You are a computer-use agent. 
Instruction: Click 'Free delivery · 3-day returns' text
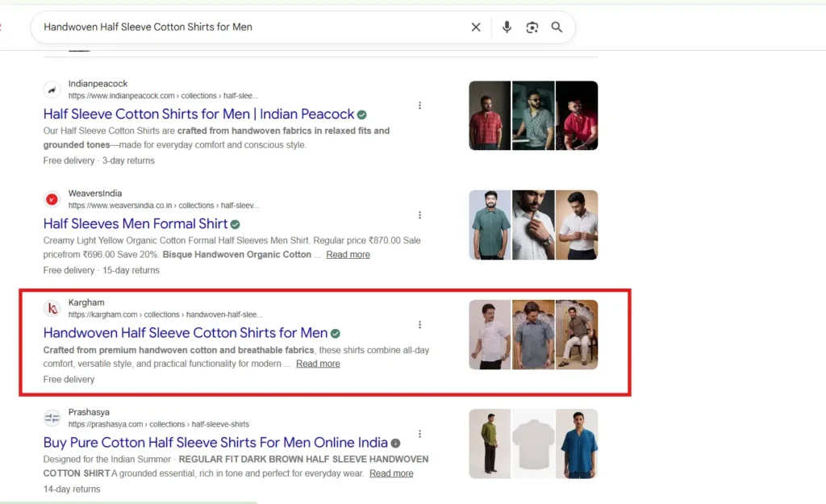click(99, 160)
